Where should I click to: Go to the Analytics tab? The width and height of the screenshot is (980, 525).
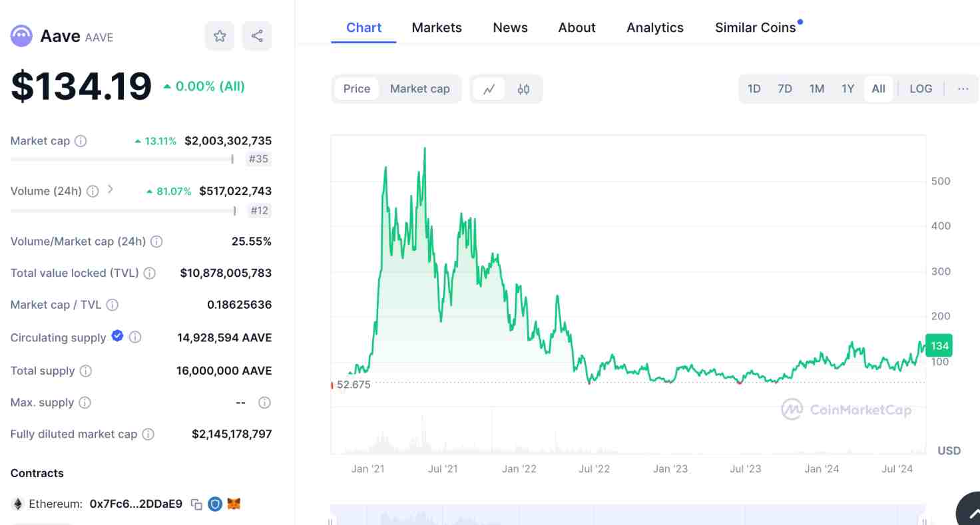coord(655,27)
